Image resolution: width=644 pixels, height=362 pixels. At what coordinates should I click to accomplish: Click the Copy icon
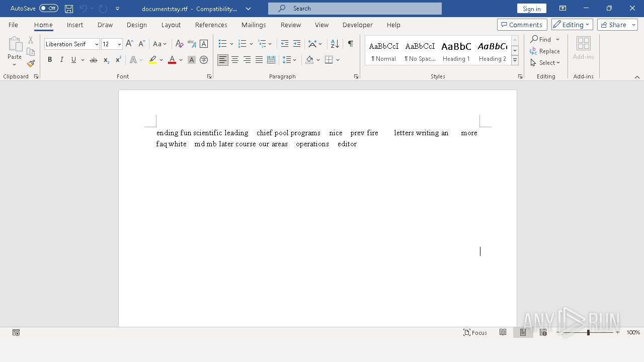click(x=31, y=52)
